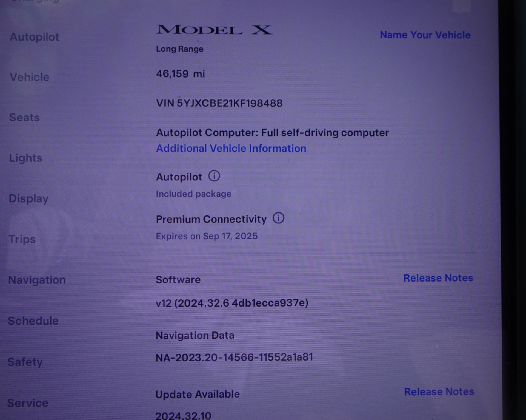Tap the Premium Connectivity label
Screen dimensions: 526x420
211,219
